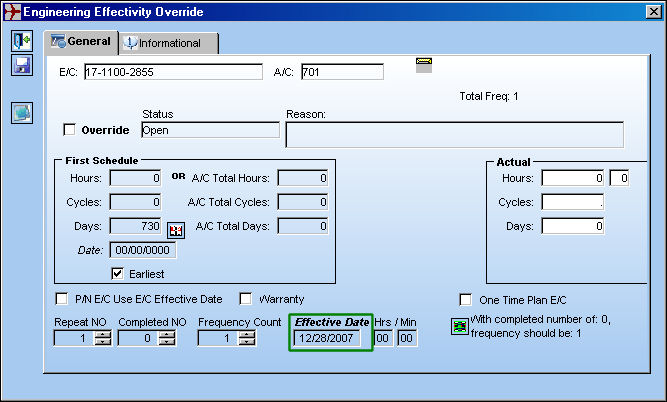Click the E/C input field
The image size is (667, 402).
coord(173,72)
